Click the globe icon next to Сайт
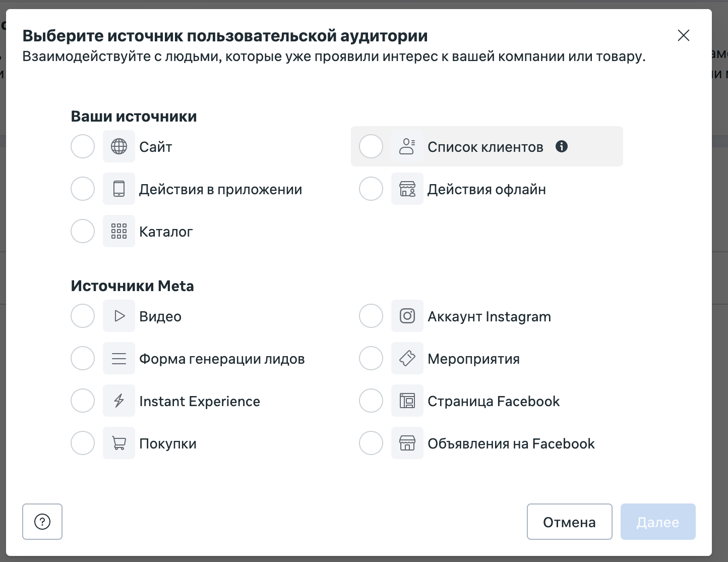 (119, 146)
